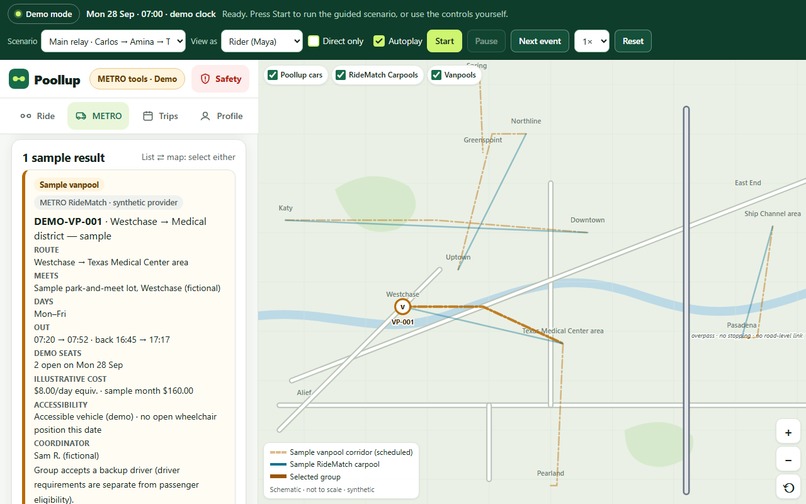Click 'Westchase → Texas Medical Center area' route text
The height and width of the screenshot is (504, 806).
pos(111,262)
